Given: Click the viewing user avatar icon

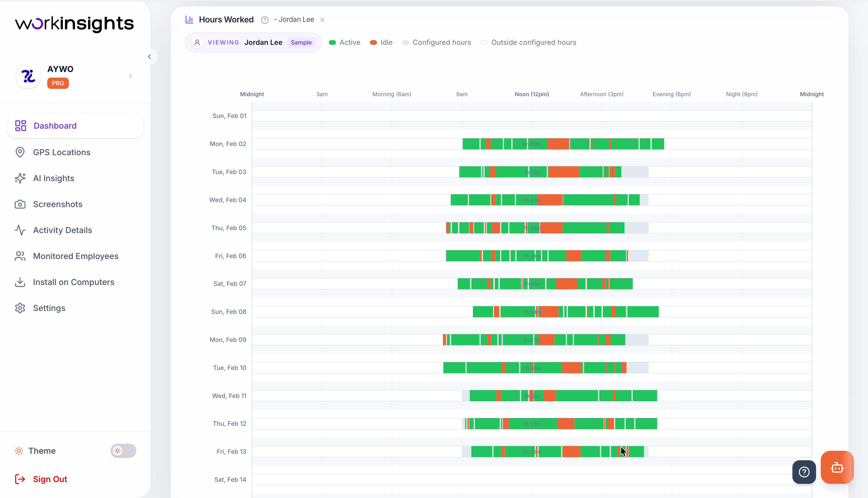Looking at the screenshot, I should [197, 42].
